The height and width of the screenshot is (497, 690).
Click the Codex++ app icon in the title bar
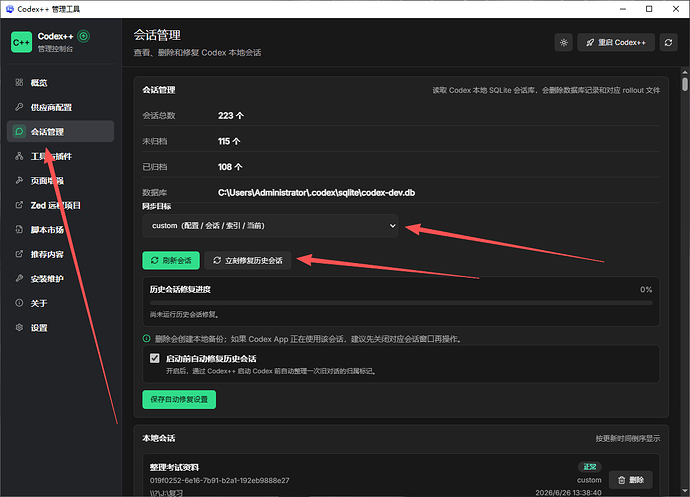click(10, 9)
